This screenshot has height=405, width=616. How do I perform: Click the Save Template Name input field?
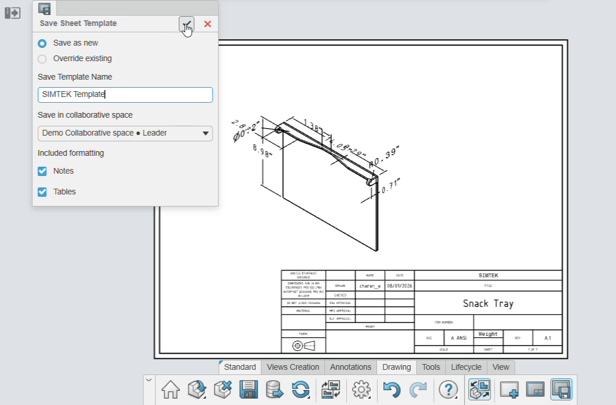point(125,95)
